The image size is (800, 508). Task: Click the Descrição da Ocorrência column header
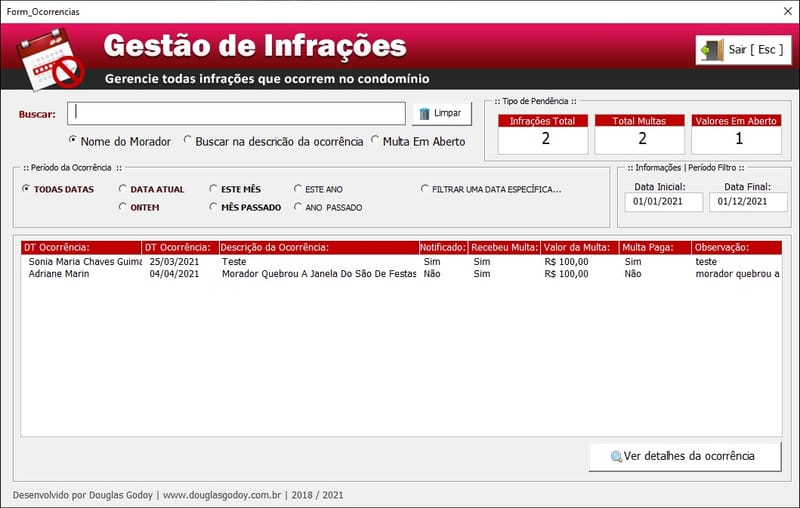click(316, 247)
